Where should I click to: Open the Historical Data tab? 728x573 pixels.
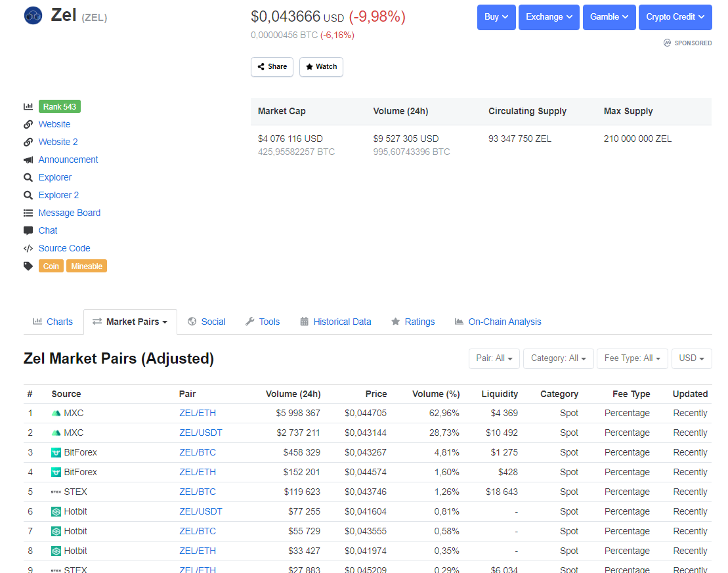coord(335,322)
